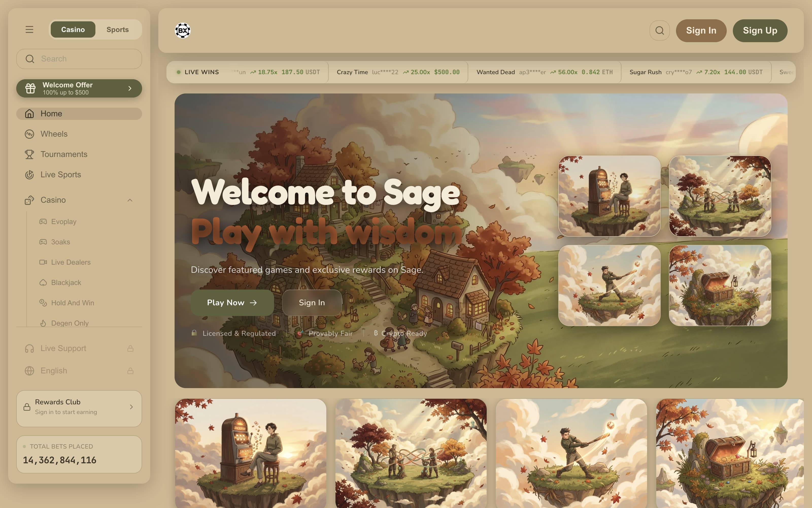Viewport: 812px width, 508px height.
Task: Click the Provably Fair target icon
Action: click(x=300, y=333)
